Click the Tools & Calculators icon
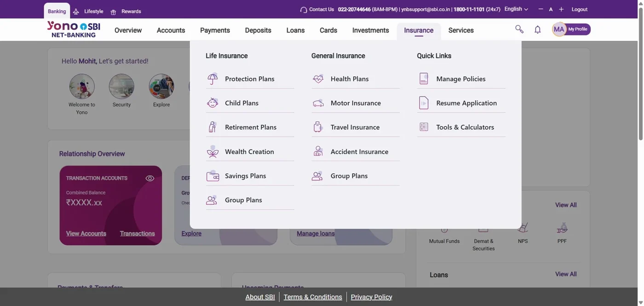The image size is (644, 306). (424, 127)
